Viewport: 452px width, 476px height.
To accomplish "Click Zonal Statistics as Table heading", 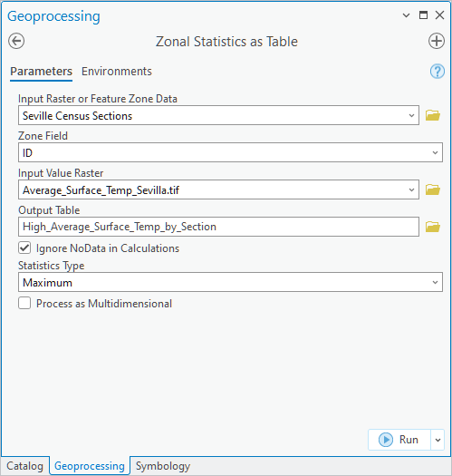I will pos(226,42).
